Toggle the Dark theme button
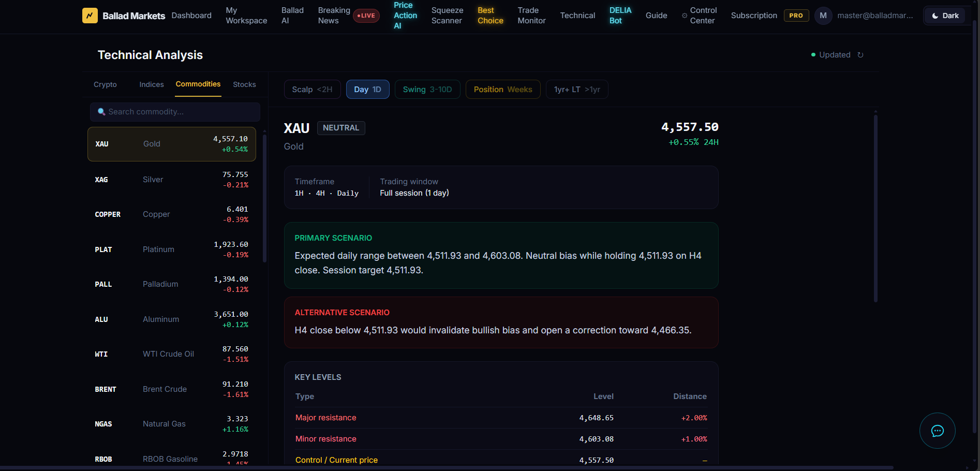Viewport: 980px width, 471px height. tap(945, 16)
